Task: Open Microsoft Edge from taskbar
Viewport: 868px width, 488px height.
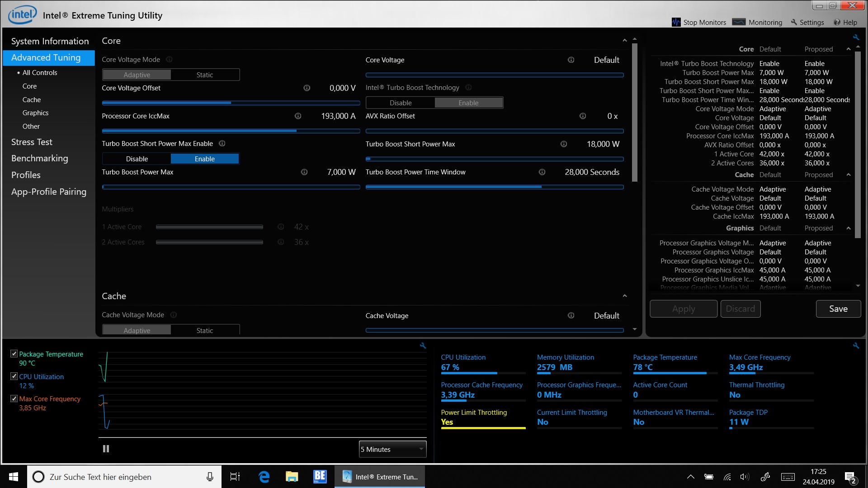Action: tap(264, 477)
